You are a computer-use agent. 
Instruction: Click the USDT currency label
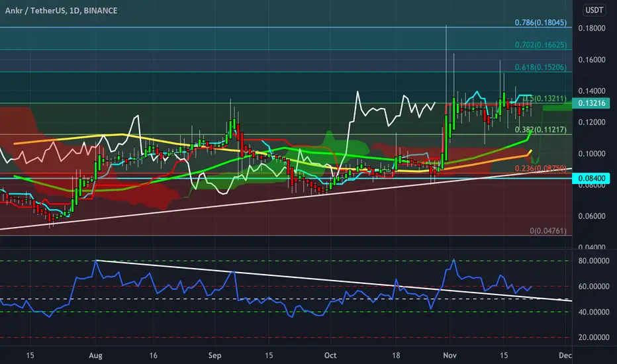point(594,10)
